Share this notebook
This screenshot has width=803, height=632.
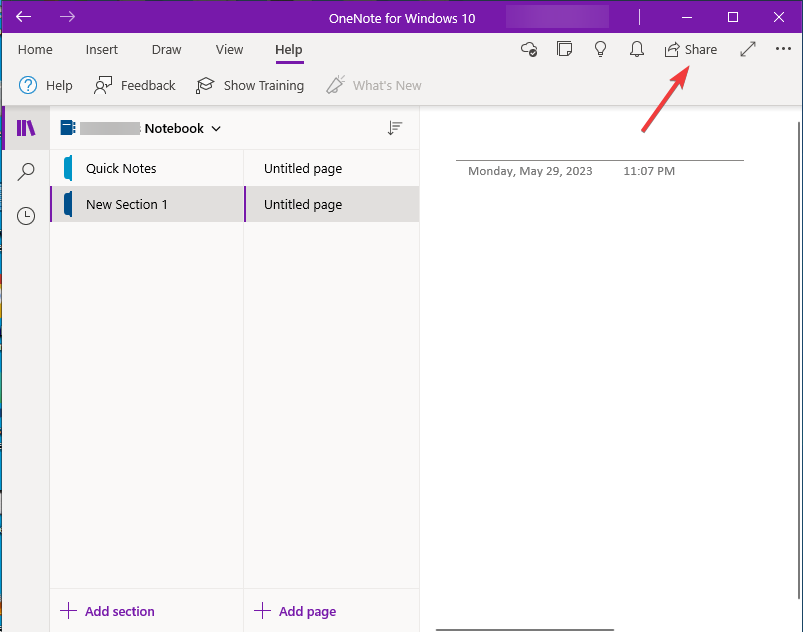click(691, 50)
